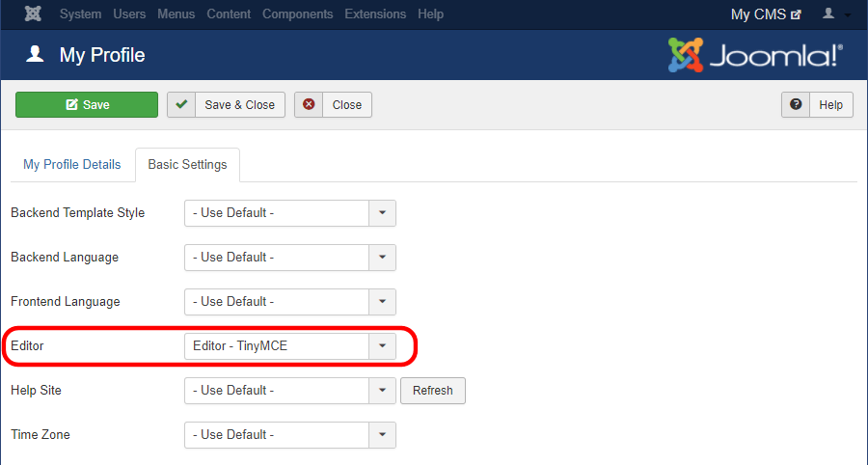This screenshot has width=868, height=465.
Task: Click the Refresh button beside Help Site
Action: coord(433,391)
